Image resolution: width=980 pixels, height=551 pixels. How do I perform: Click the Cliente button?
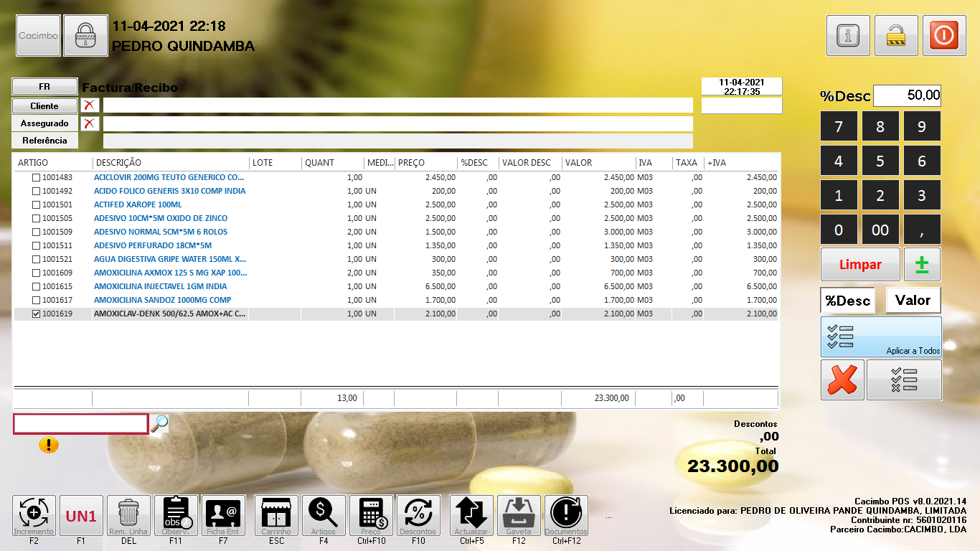pyautogui.click(x=44, y=105)
